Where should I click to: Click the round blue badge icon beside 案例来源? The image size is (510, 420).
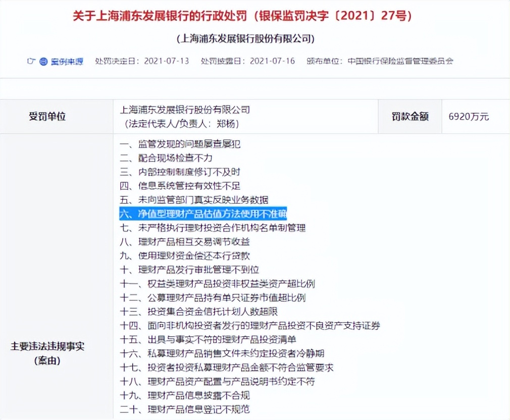(x=43, y=61)
